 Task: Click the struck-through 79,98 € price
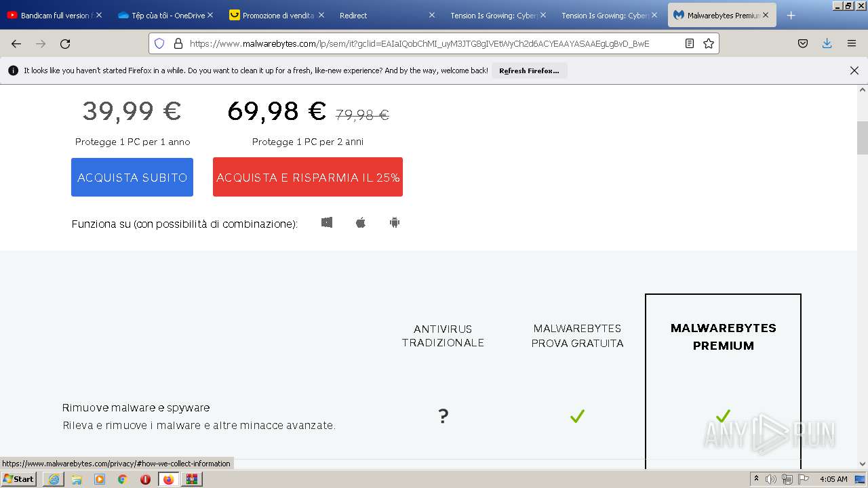362,115
